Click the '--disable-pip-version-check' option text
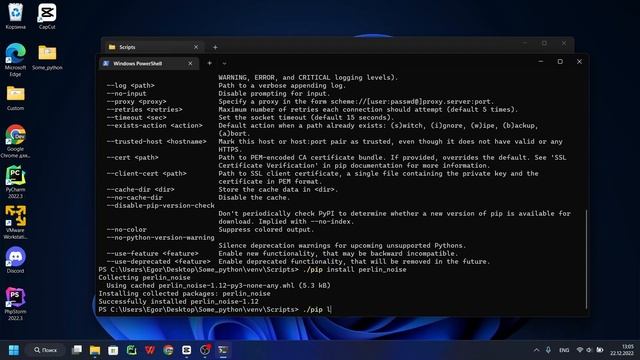Image resolution: width=640 pixels, height=360 pixels. coord(160,206)
